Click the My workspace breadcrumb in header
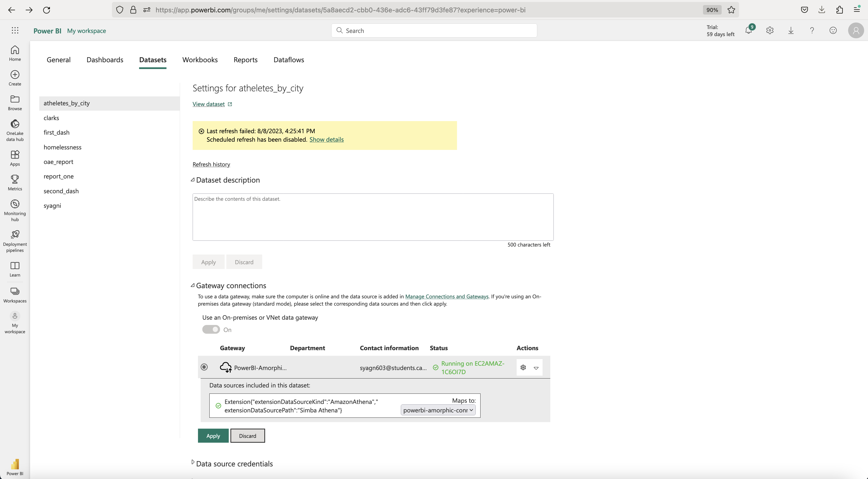Image resolution: width=868 pixels, height=479 pixels. [x=87, y=31]
